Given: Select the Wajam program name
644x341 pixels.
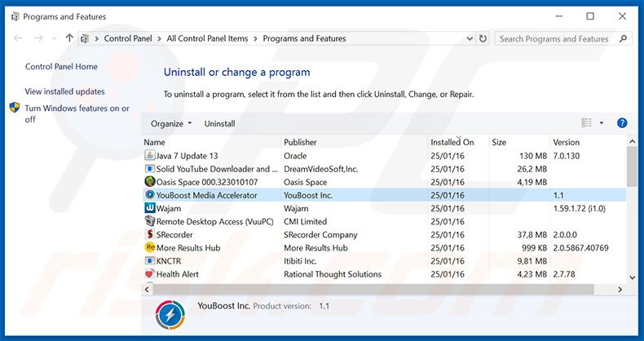Looking at the screenshot, I should coord(169,208).
